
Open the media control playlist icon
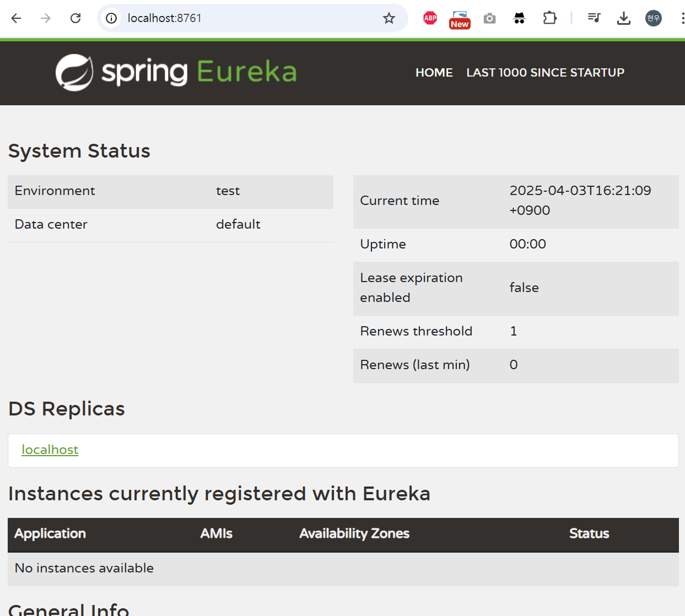(594, 18)
